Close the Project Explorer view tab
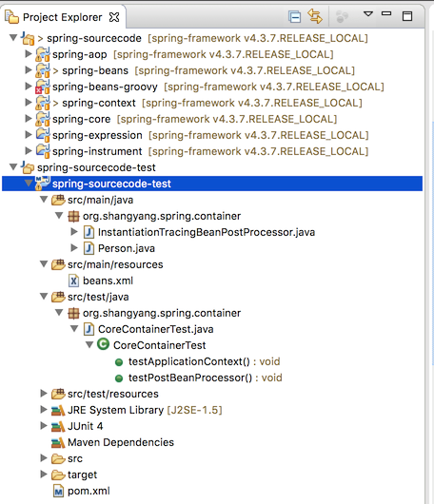This screenshot has width=434, height=504. pyautogui.click(x=114, y=17)
